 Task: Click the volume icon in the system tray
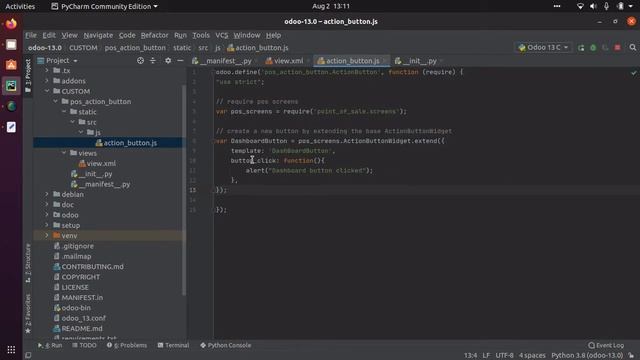(x=593, y=6)
